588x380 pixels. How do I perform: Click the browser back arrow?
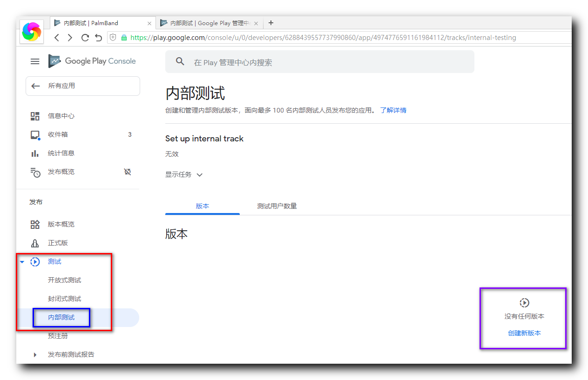57,38
